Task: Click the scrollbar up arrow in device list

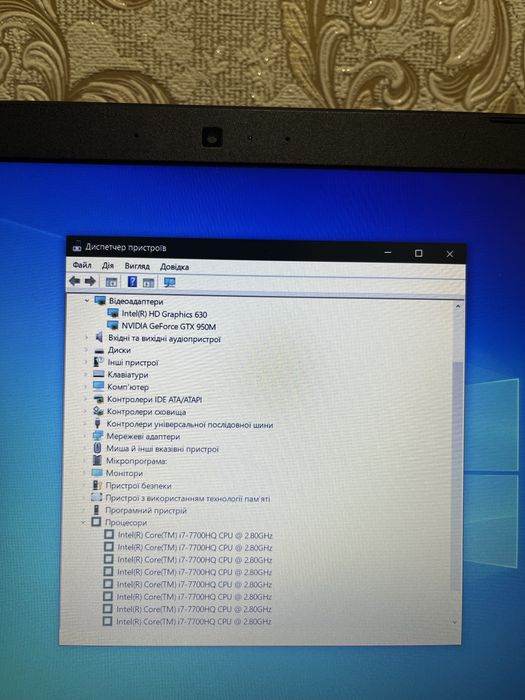Action: click(458, 306)
